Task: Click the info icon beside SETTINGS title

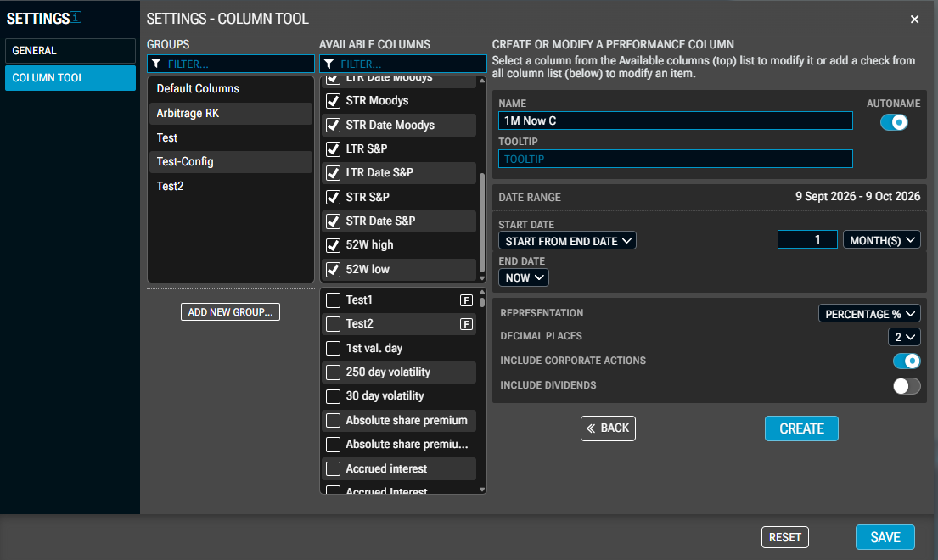Action: (76, 17)
